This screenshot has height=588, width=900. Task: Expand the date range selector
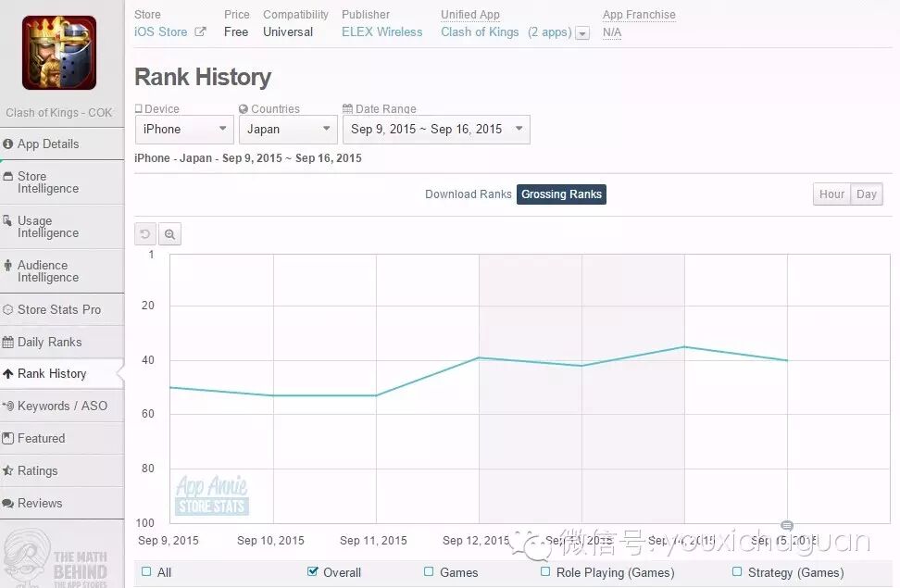click(436, 129)
